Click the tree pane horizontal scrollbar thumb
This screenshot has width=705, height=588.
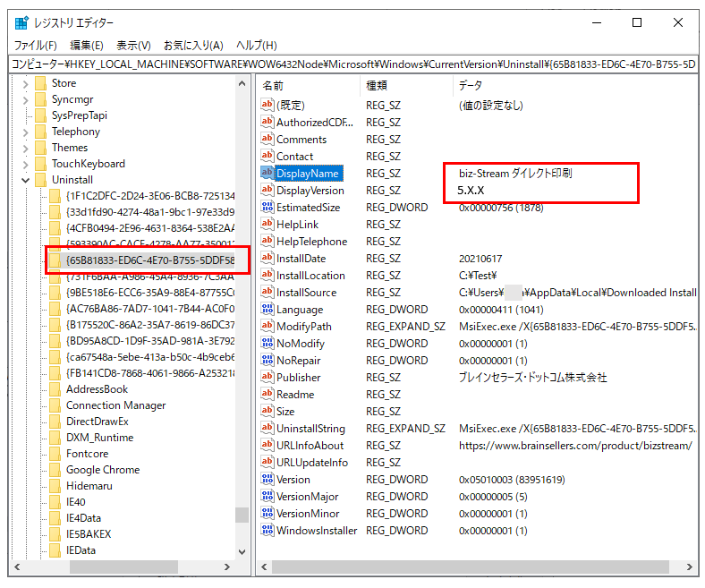click(123, 567)
